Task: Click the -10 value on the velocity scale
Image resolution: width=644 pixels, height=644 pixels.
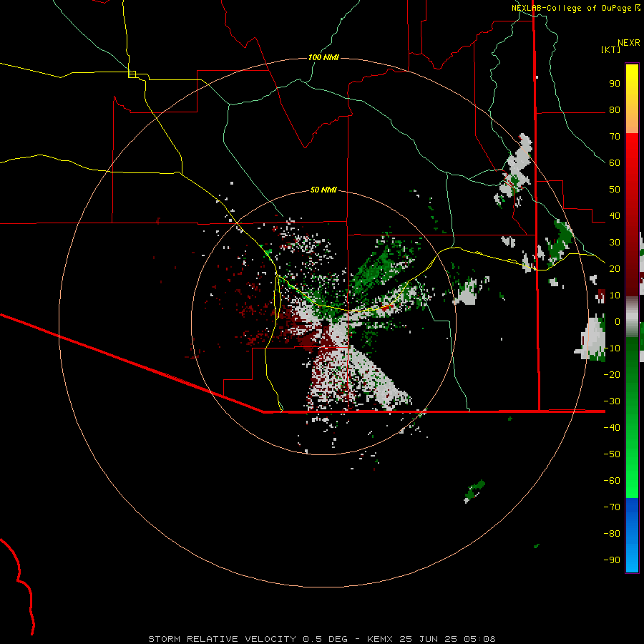Action: coord(612,348)
